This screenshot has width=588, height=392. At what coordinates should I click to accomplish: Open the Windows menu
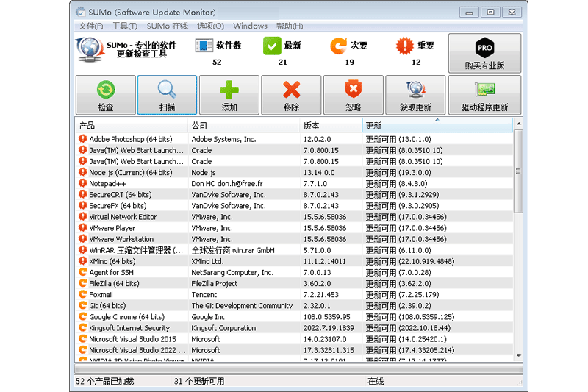click(250, 26)
